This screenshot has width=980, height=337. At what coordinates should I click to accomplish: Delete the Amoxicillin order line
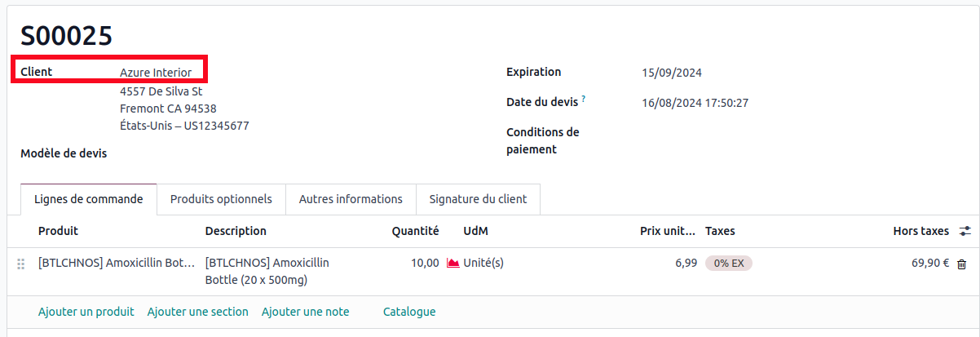(962, 264)
